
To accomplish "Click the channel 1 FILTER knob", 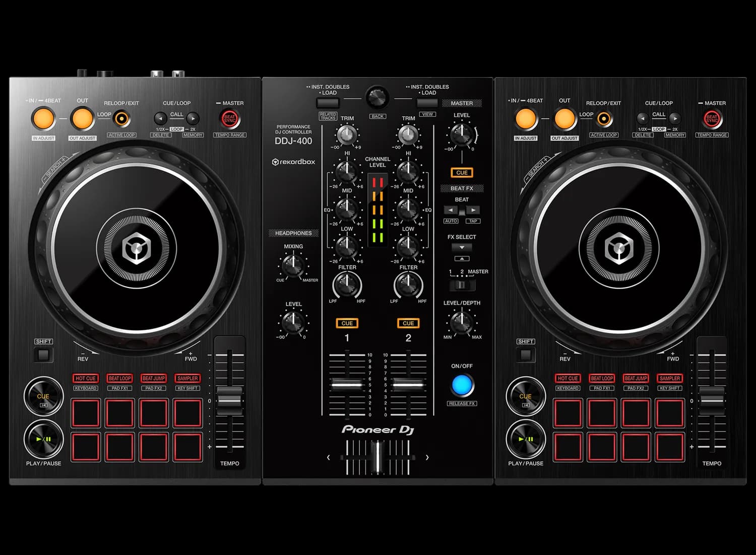I will click(x=347, y=285).
